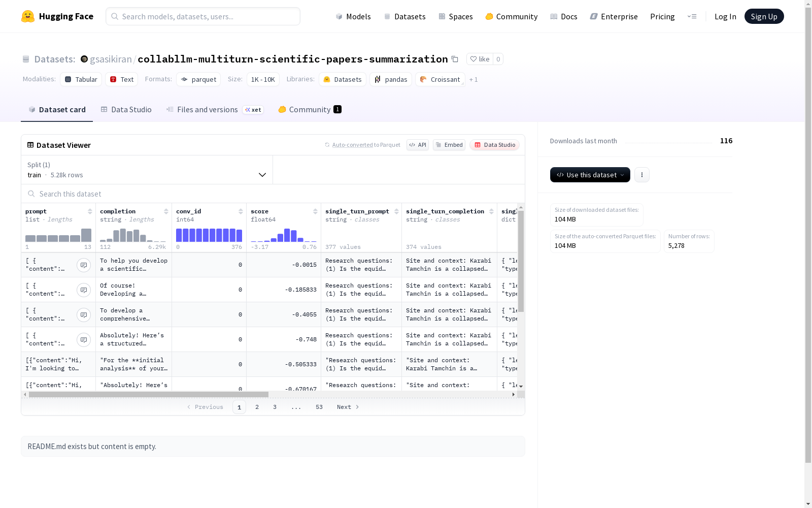The image size is (812, 508).
Task: Open the conversation viewer icon in first row
Action: tap(84, 265)
